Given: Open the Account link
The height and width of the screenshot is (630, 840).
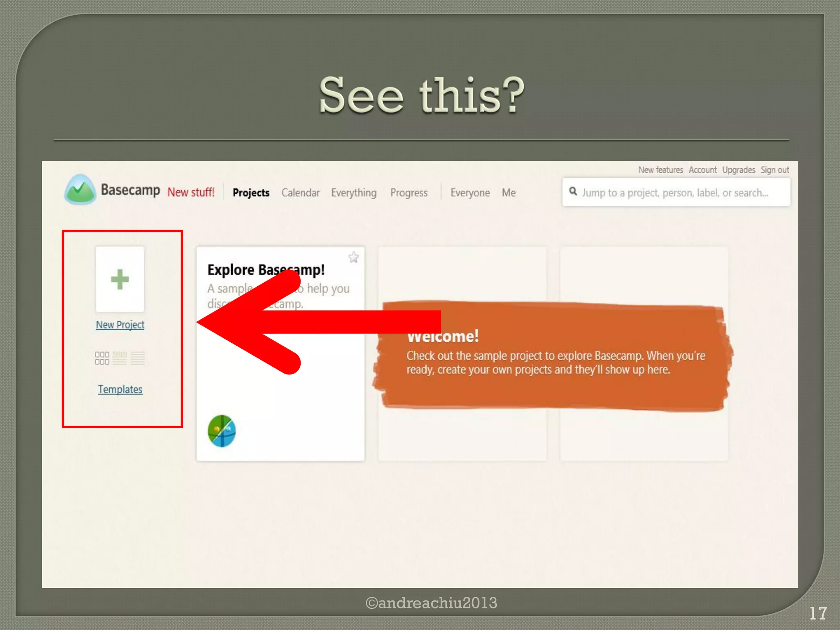Looking at the screenshot, I should click(702, 170).
